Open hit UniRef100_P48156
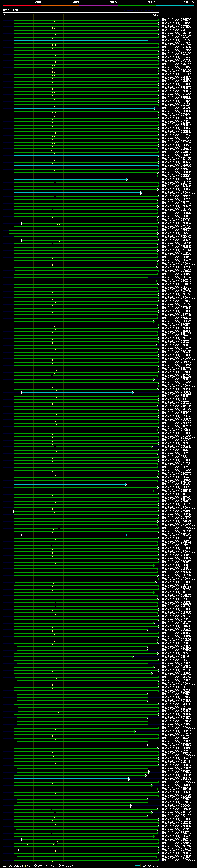 click(x=177, y=812)
